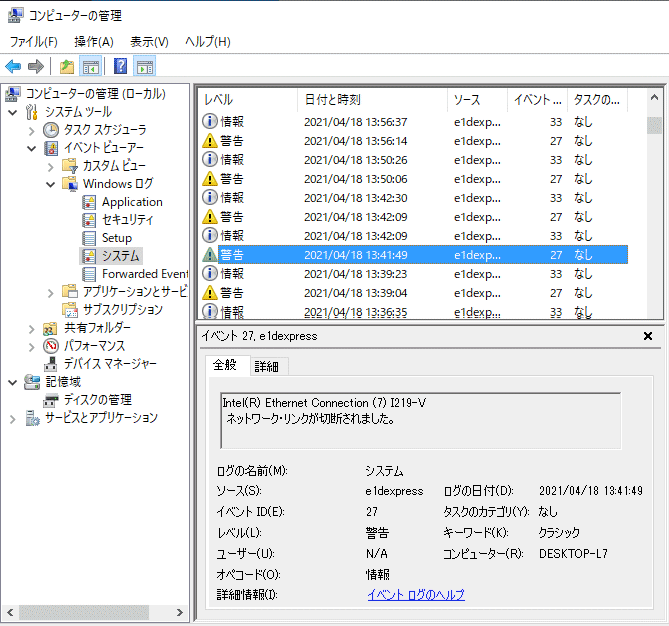Select the Application log node
This screenshot has width=669, height=626.
[x=131, y=202]
